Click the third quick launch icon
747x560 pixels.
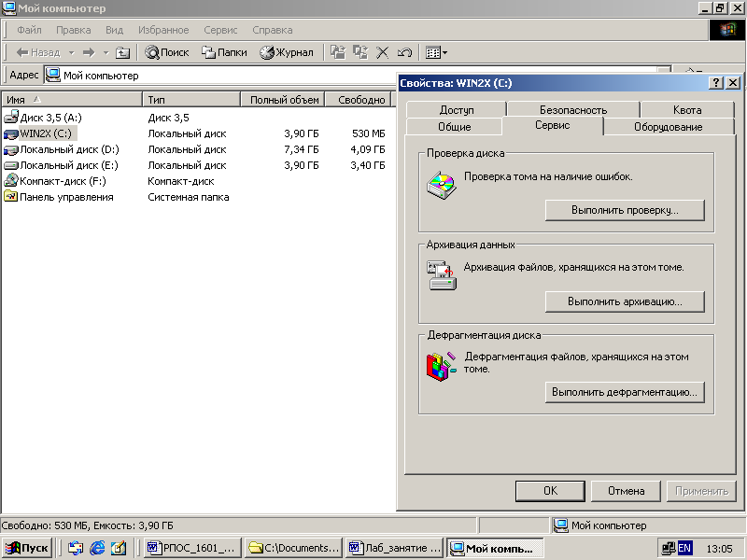click(x=119, y=548)
